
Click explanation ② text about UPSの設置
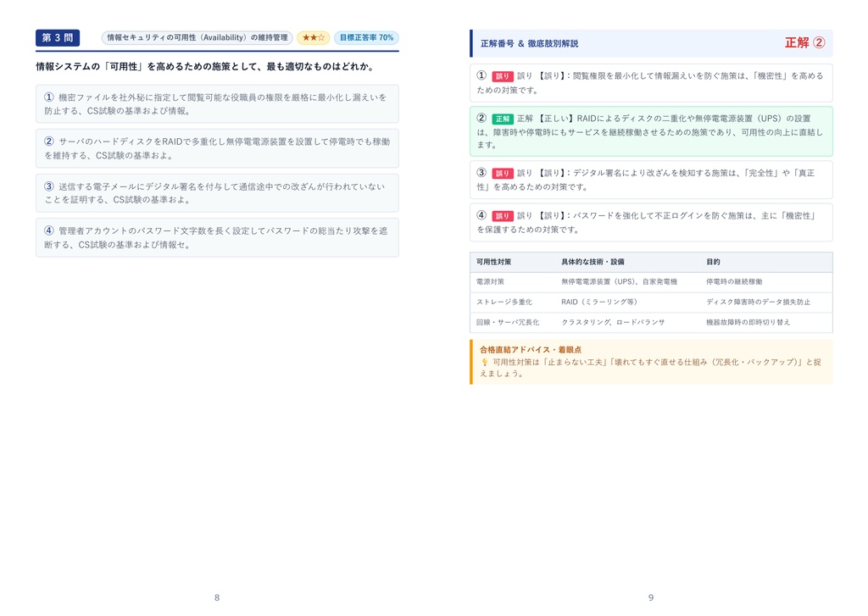pos(650,131)
